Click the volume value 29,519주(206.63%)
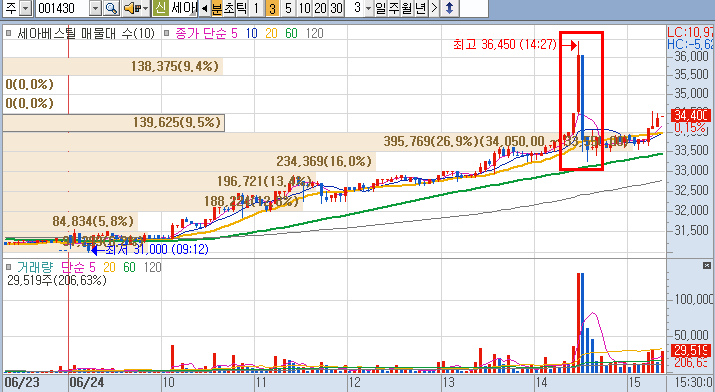Viewport: 715px width, 392px height. tap(57, 280)
